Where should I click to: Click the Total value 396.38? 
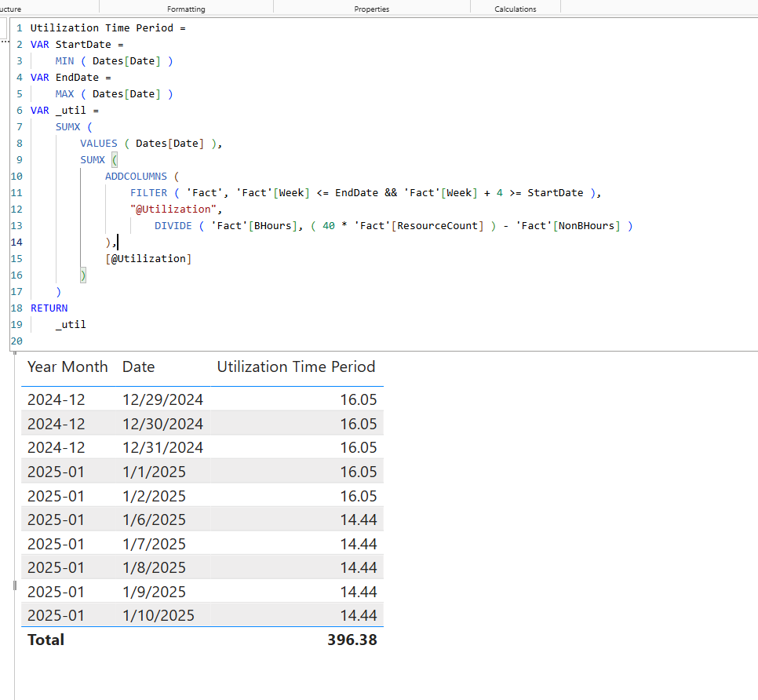[352, 640]
